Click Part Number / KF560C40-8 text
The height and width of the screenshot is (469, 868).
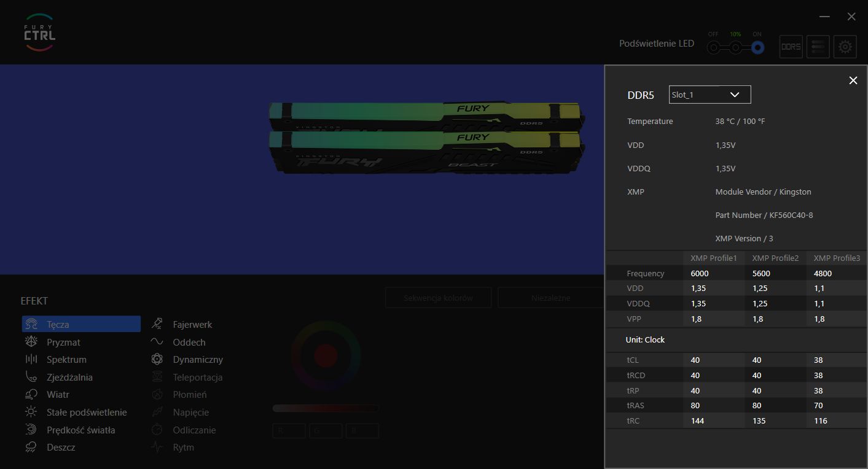[764, 215]
